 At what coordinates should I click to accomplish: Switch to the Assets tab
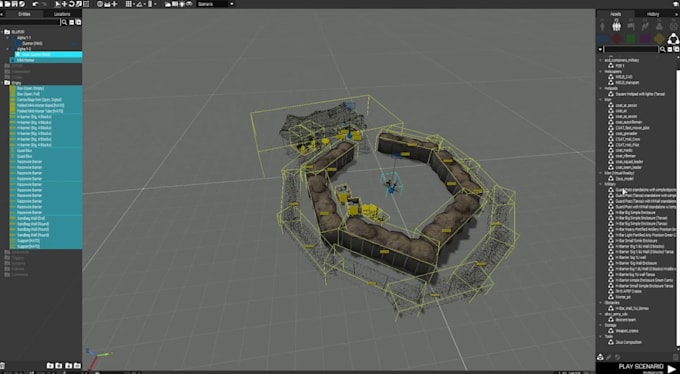click(616, 14)
